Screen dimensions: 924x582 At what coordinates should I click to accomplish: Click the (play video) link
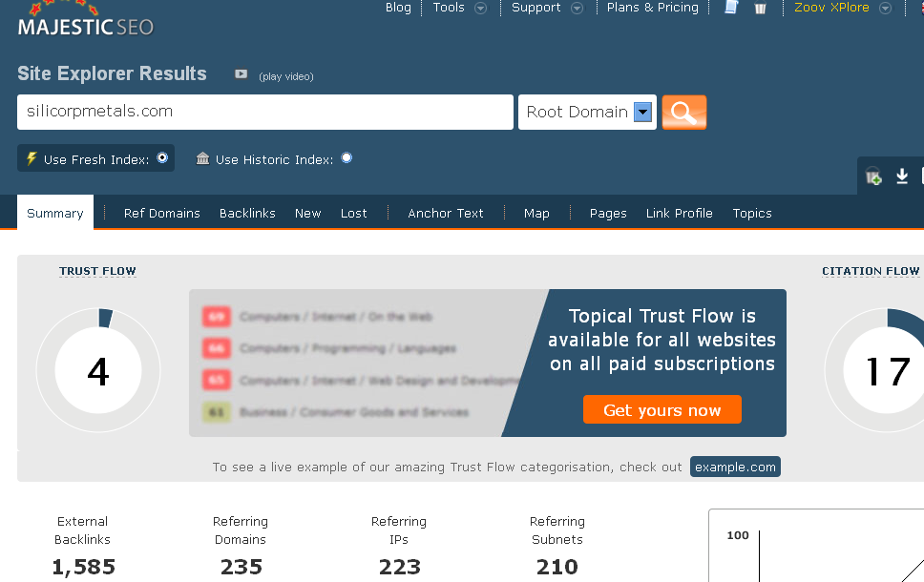coord(286,76)
